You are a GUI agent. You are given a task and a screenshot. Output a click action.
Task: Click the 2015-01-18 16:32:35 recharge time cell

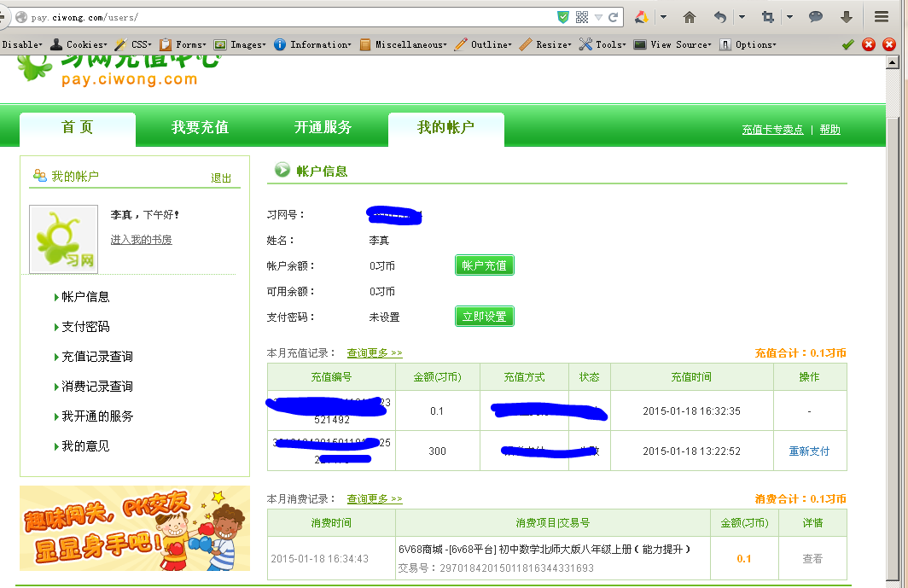click(692, 410)
